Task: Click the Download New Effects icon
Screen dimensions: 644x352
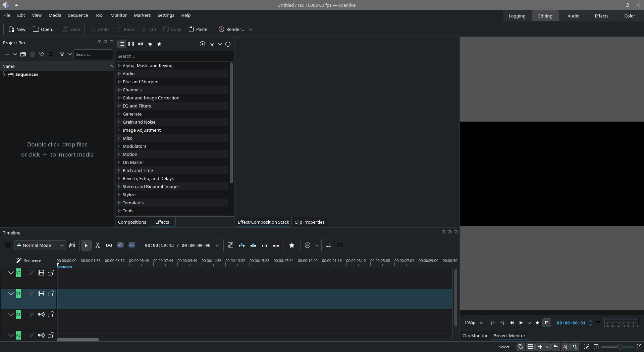Action: pyautogui.click(x=202, y=44)
